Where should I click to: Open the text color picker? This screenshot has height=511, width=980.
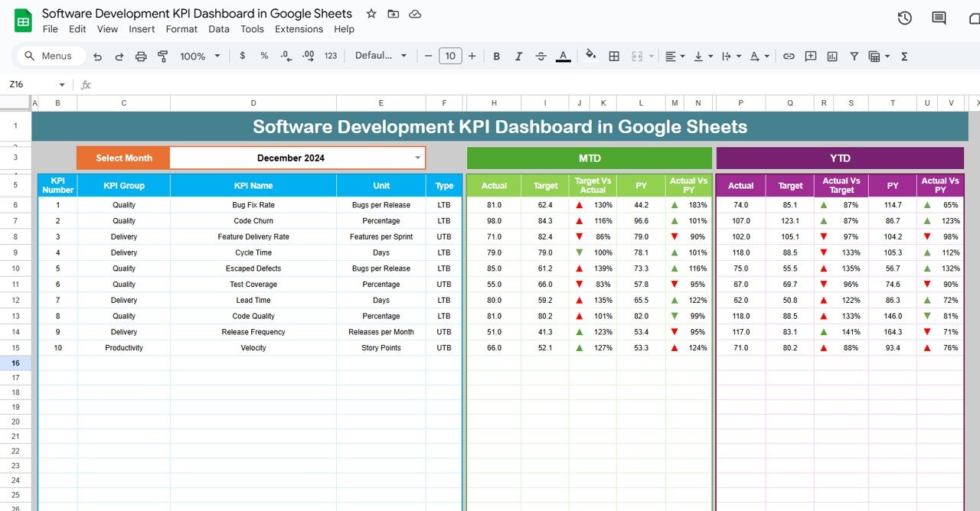click(x=562, y=56)
